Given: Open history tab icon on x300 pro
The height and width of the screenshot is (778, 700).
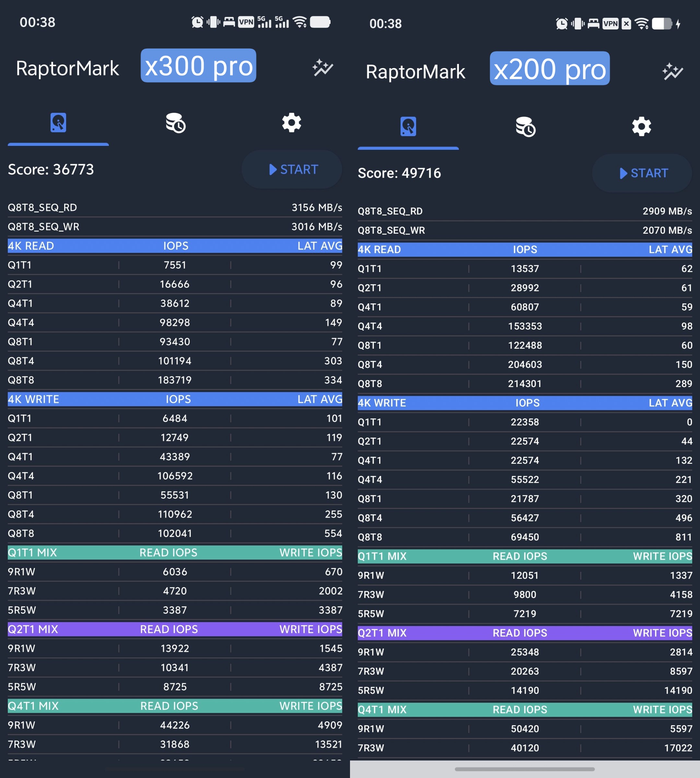Looking at the screenshot, I should pyautogui.click(x=175, y=123).
